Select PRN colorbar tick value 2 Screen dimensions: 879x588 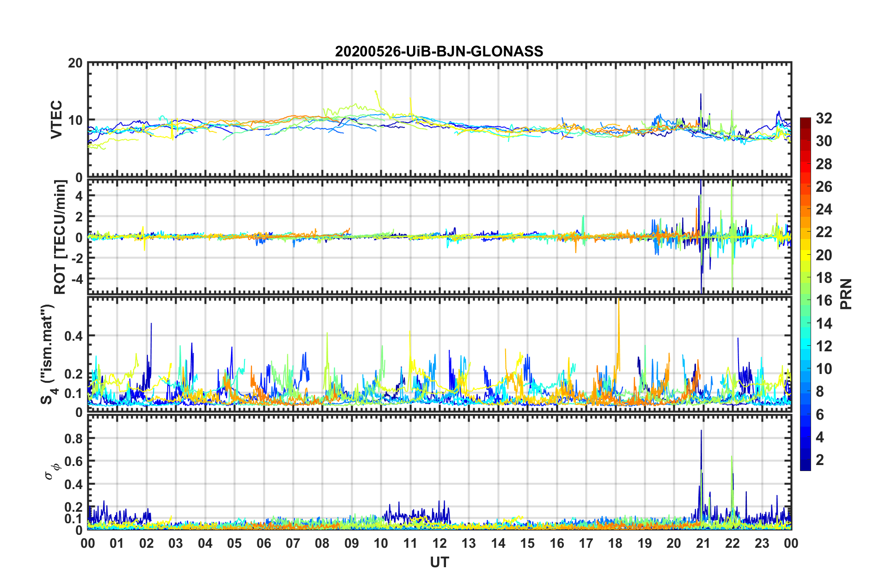coord(820,460)
